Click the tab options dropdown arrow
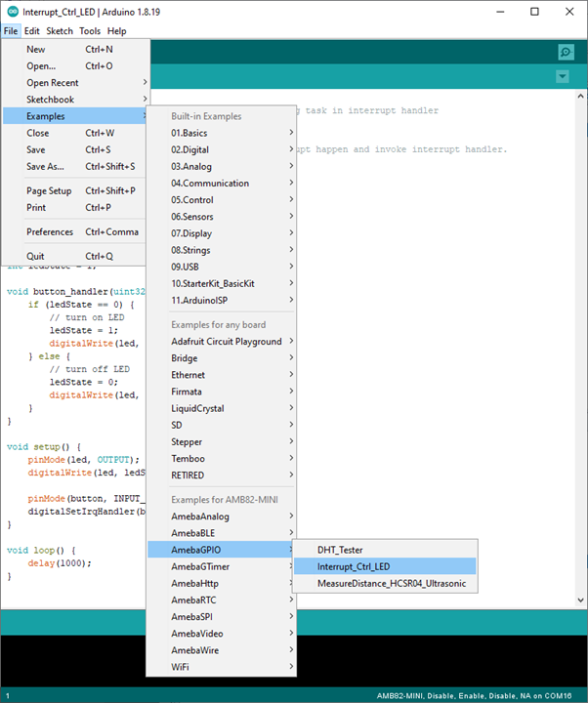Viewport: 588px width, 703px height. point(562,76)
